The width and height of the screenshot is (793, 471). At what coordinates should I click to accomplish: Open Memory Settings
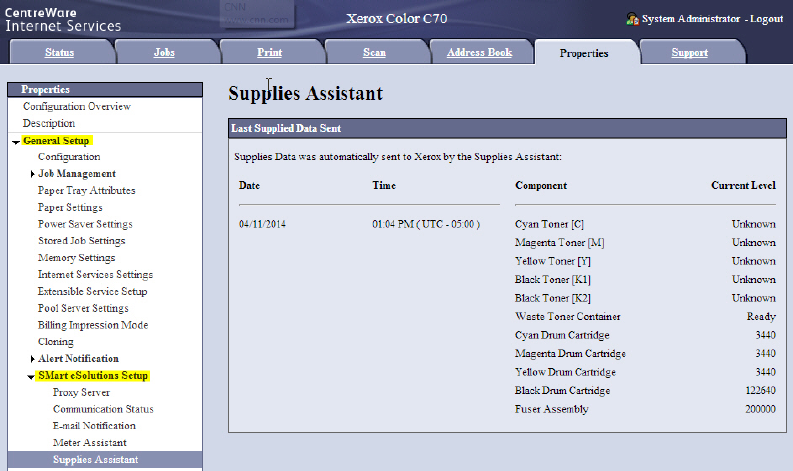(76, 258)
